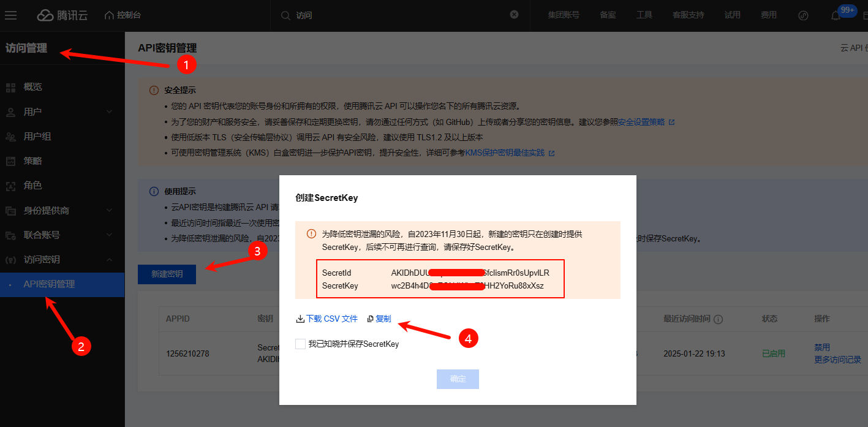Clear the search box text
This screenshot has width=868, height=427.
[x=514, y=15]
